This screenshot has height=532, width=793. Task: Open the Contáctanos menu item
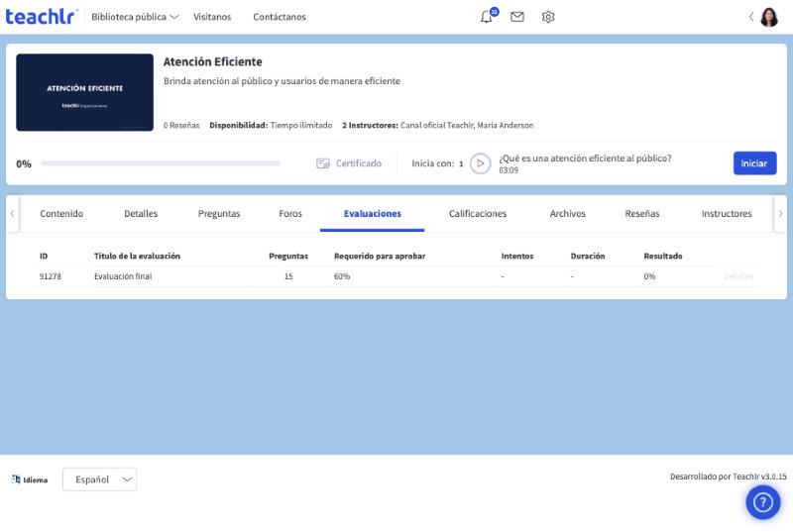[280, 17]
